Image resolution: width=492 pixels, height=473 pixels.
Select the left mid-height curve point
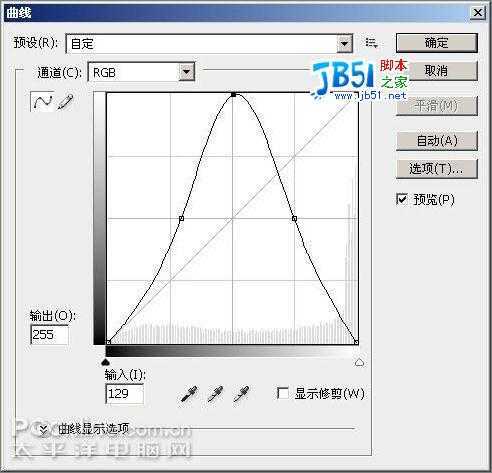pos(181,219)
